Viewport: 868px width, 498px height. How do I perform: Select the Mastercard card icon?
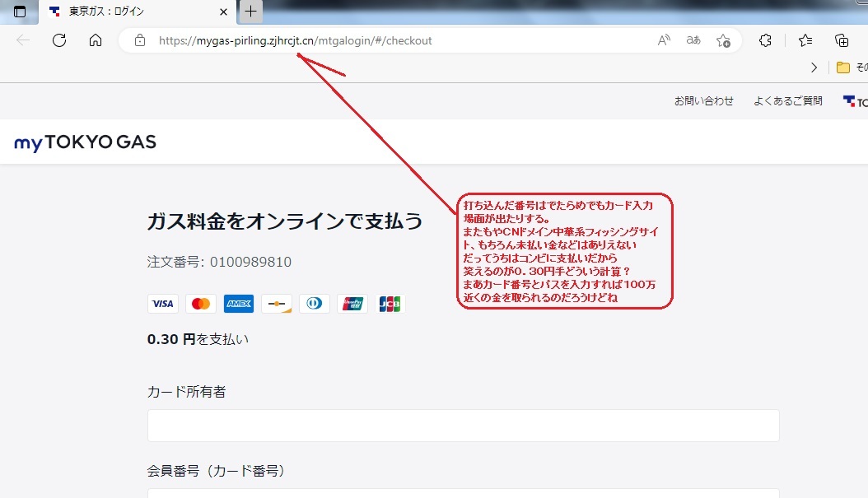[200, 304]
